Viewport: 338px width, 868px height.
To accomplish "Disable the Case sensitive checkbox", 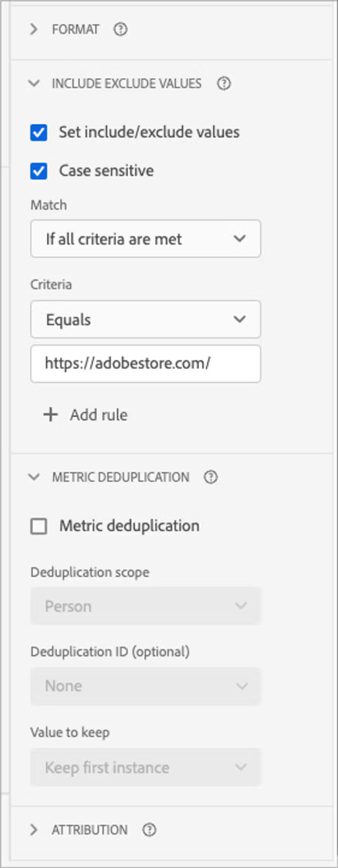I will [39, 171].
